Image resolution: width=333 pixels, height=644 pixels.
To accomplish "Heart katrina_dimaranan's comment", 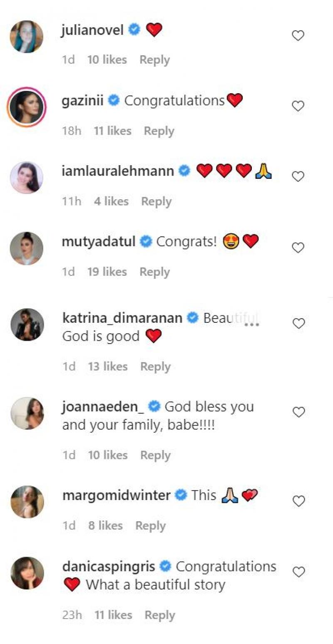I will 299,324.
